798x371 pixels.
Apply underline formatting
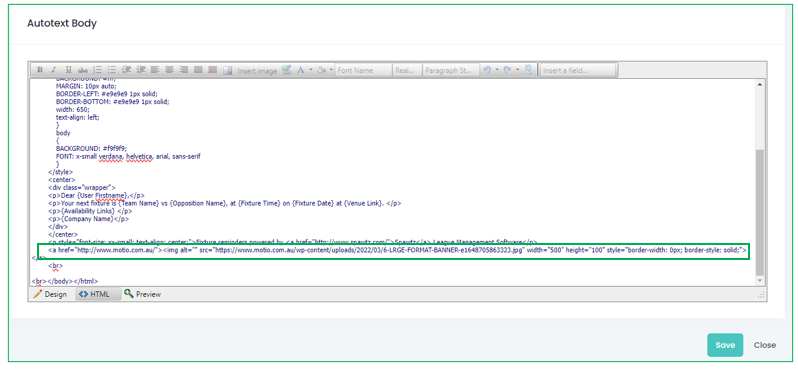coord(69,70)
